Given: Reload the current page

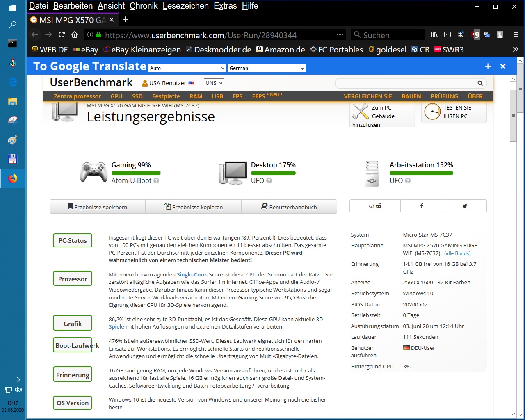Looking at the screenshot, I should click(x=62, y=34).
